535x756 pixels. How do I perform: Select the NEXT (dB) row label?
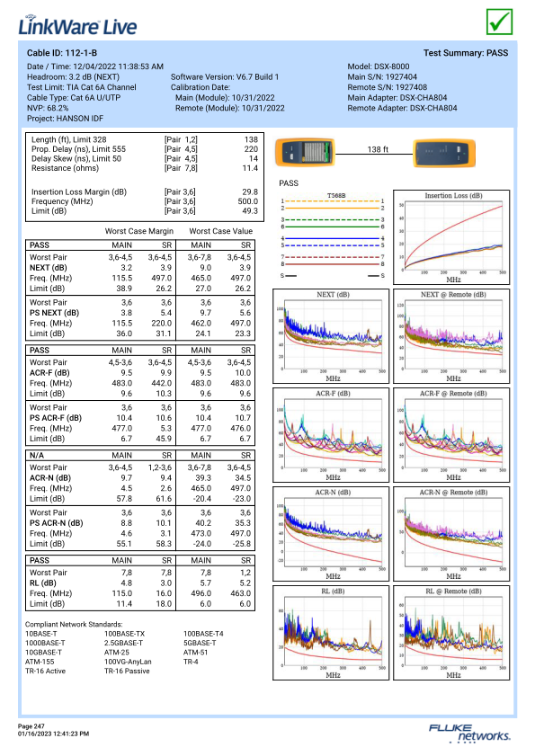point(49,268)
